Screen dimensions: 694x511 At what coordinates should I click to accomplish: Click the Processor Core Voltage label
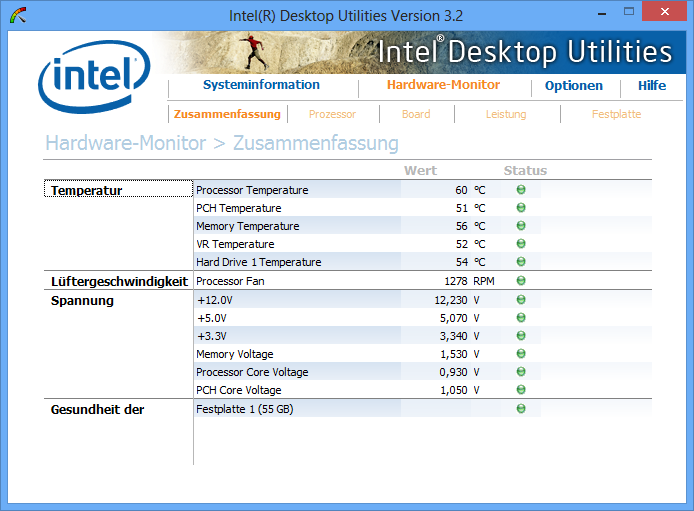pos(252,372)
